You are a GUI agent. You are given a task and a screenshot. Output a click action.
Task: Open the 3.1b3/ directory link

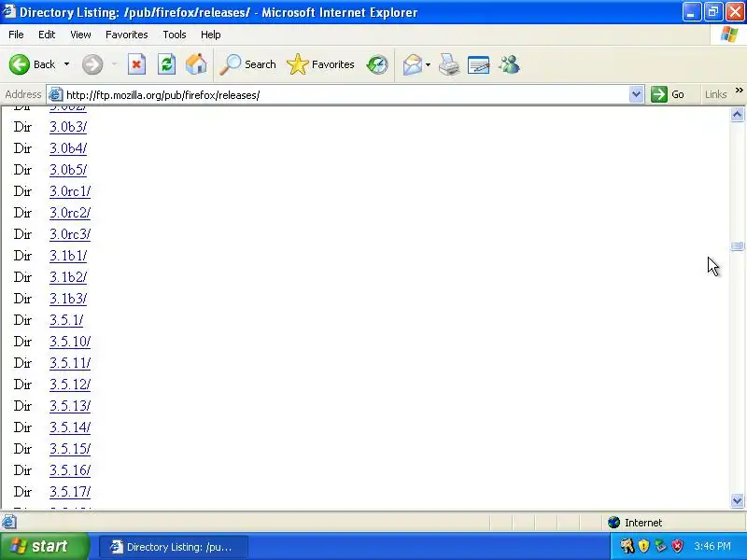(68, 299)
